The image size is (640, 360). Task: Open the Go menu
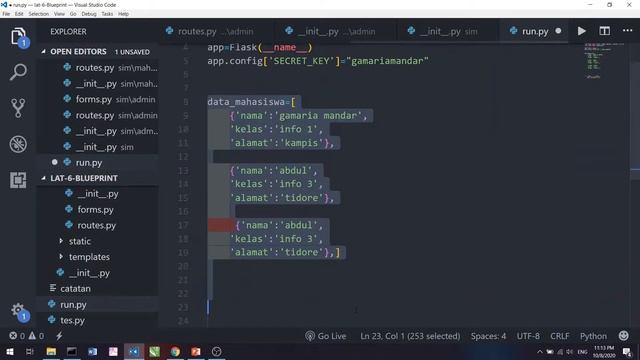click(73, 14)
